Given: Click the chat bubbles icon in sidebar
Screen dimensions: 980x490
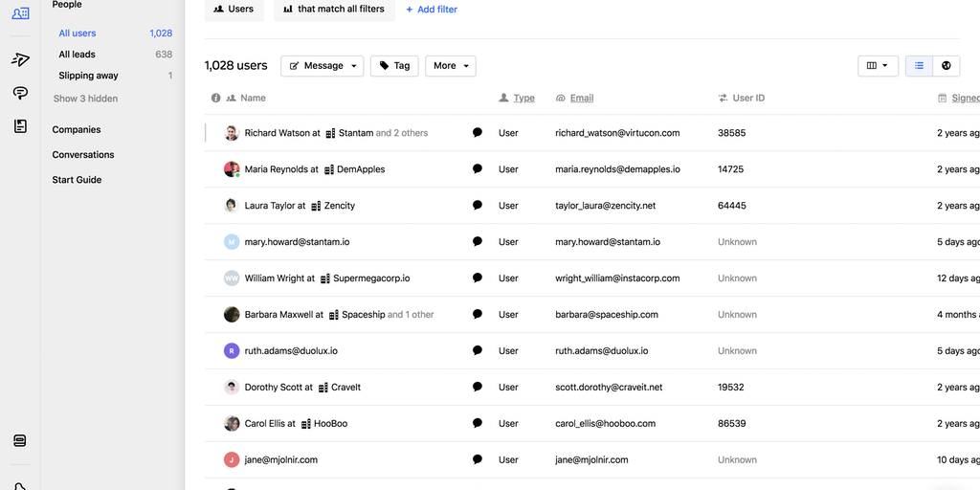Looking at the screenshot, I should tap(20, 93).
